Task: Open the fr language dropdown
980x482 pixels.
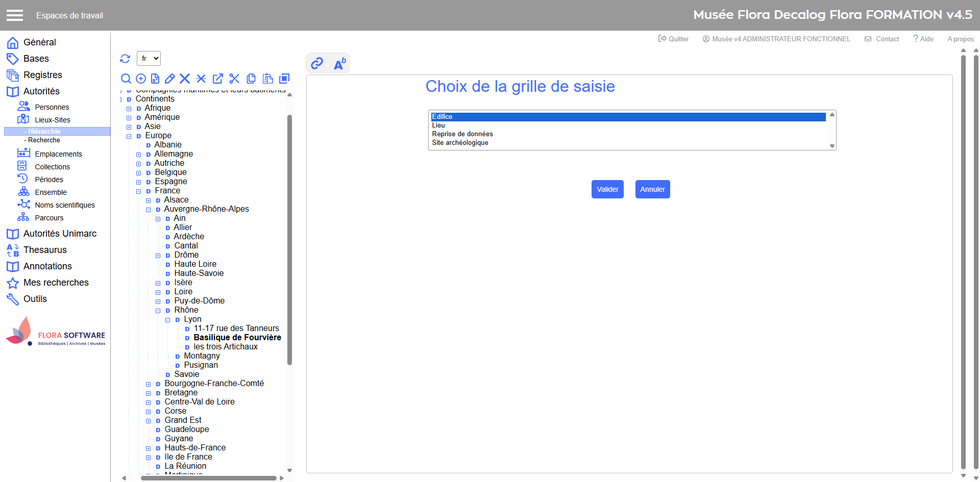Action: 149,59
